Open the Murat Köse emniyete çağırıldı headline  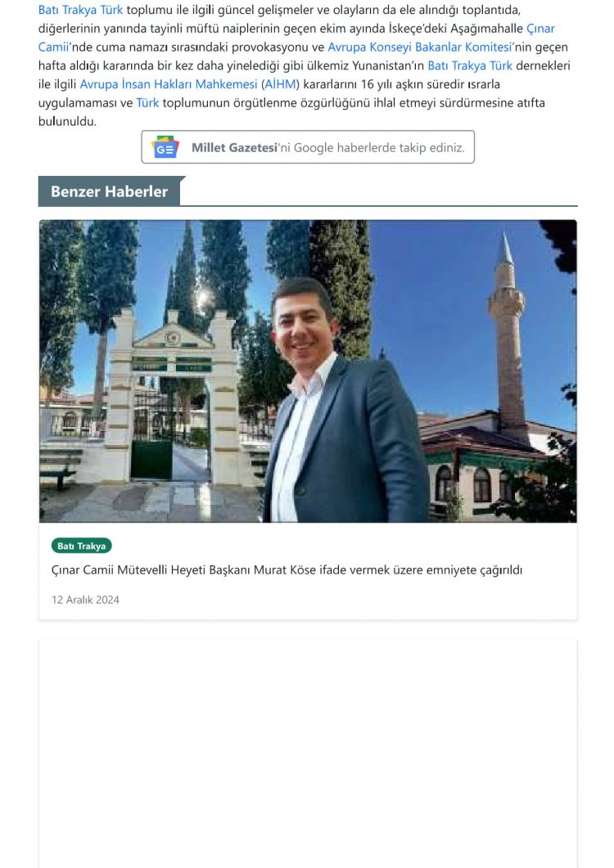point(287,570)
